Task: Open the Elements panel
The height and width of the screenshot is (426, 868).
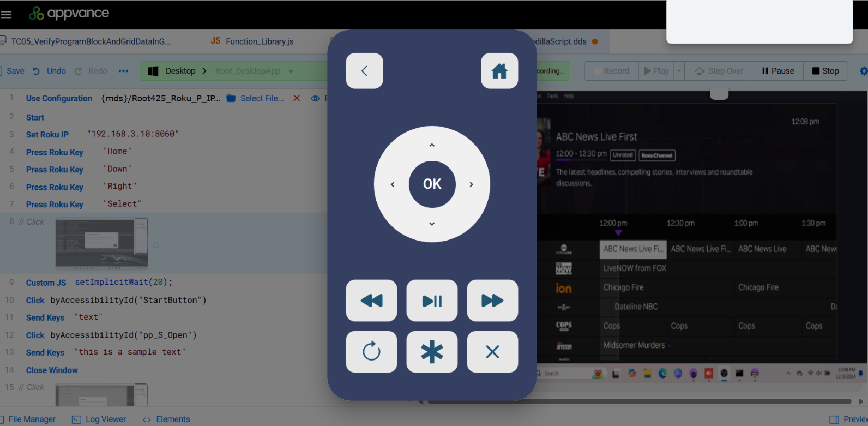Action: click(x=166, y=419)
